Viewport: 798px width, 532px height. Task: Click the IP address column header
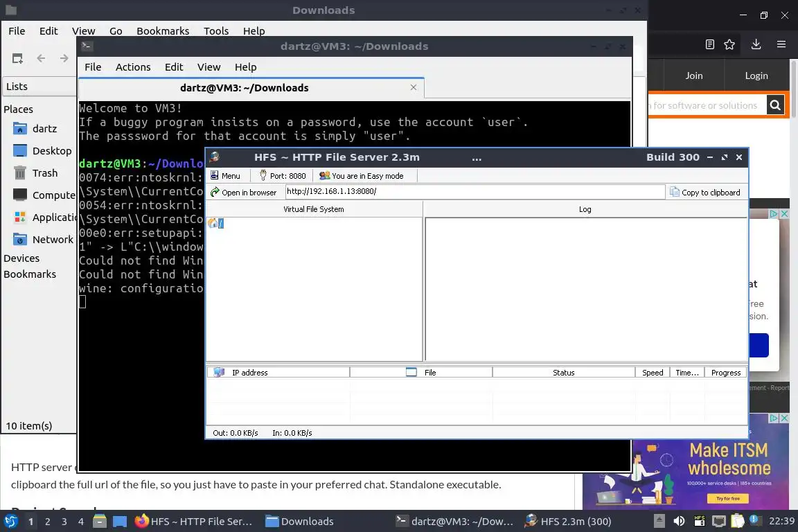click(278, 373)
